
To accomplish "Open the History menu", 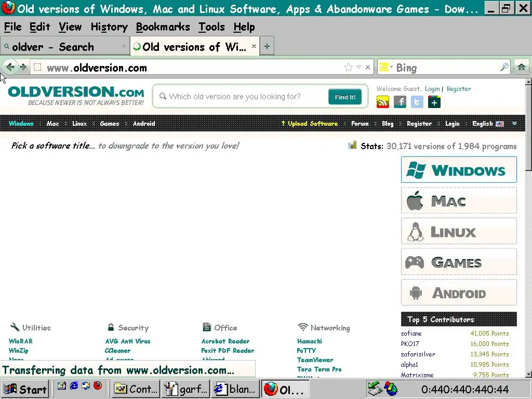I will 109,26.
